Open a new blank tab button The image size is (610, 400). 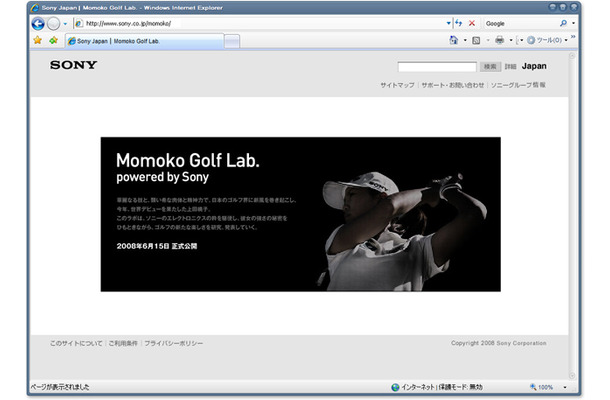232,41
